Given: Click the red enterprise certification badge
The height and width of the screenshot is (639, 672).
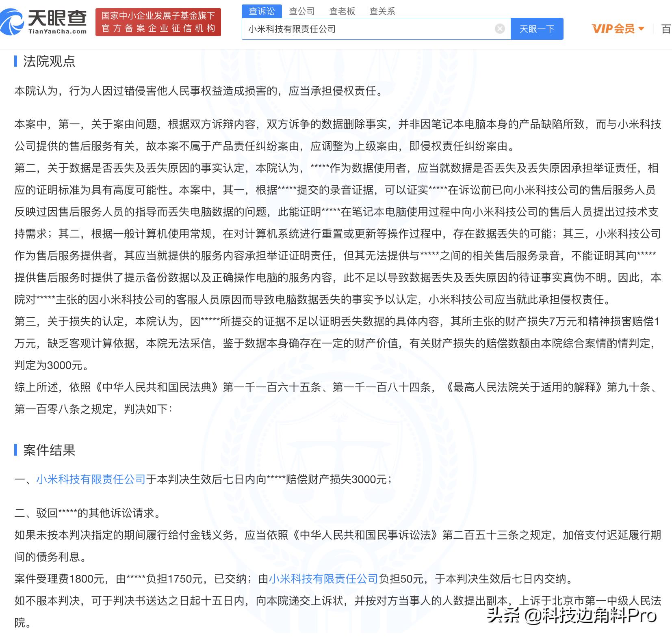Looking at the screenshot, I should click(158, 22).
